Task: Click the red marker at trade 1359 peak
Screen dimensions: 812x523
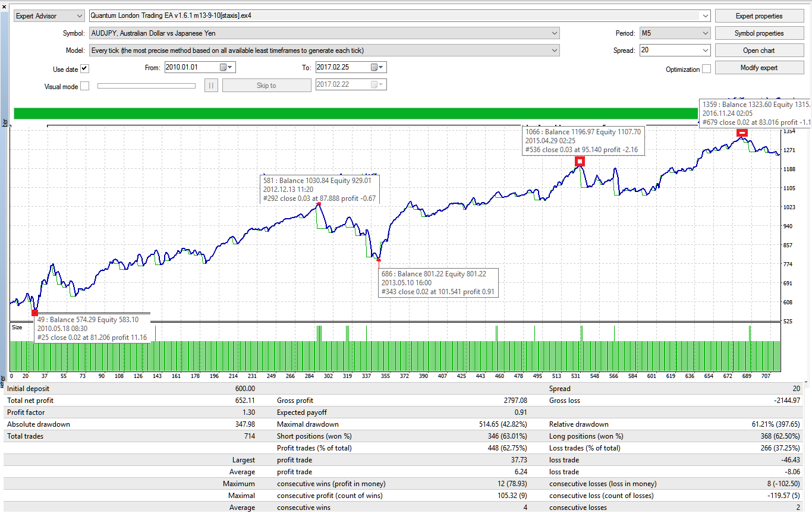Action: tap(742, 133)
